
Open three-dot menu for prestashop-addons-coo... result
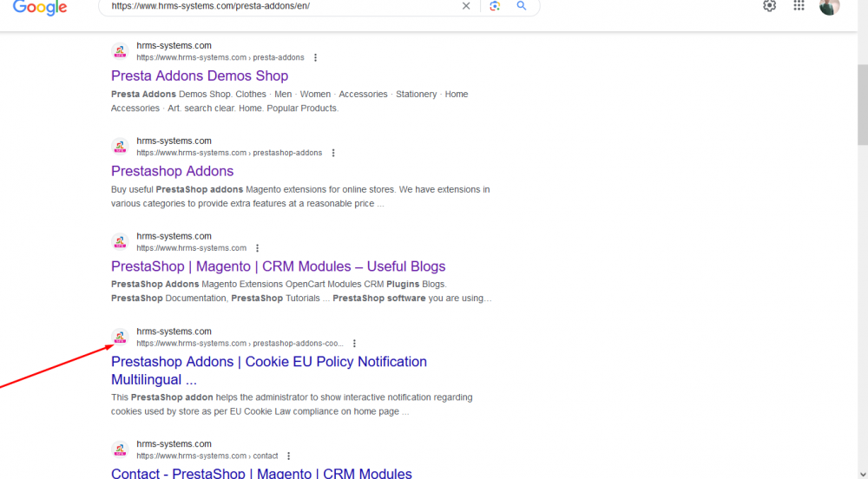pos(354,343)
